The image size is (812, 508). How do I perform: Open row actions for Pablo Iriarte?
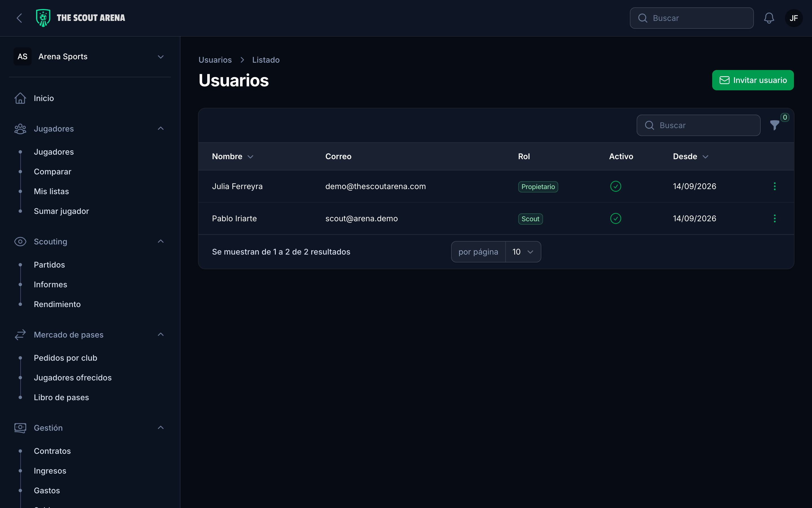tap(775, 219)
